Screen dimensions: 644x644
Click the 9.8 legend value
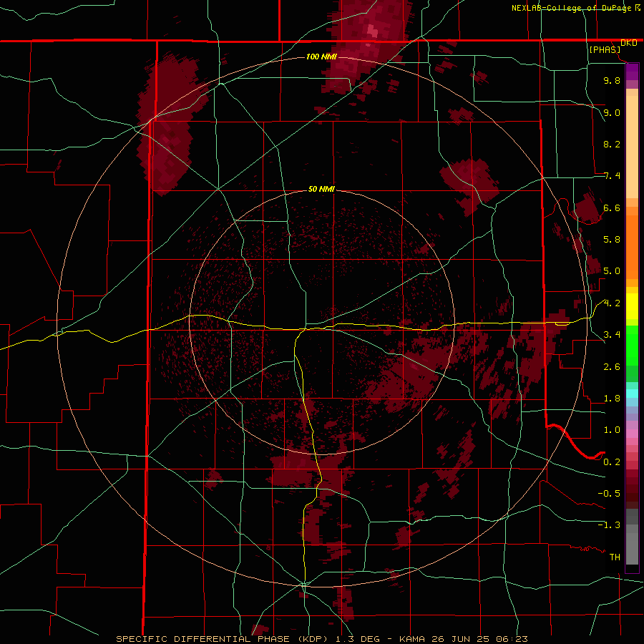(612, 80)
